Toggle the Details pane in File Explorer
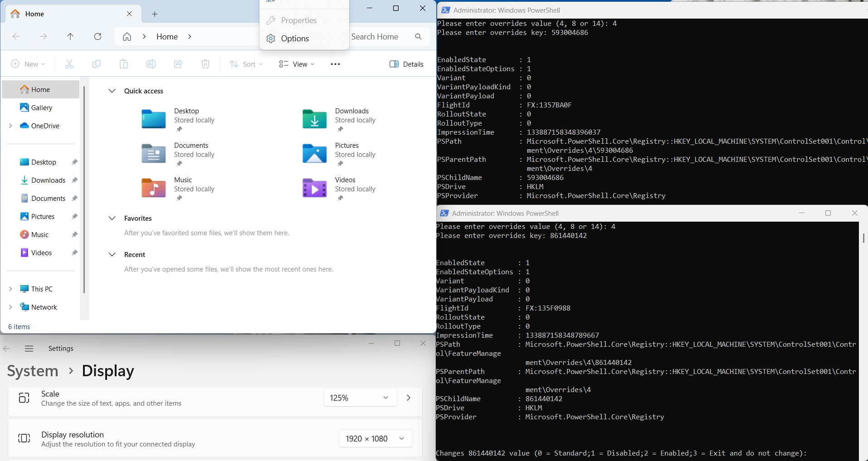The width and height of the screenshot is (868, 461). click(406, 64)
